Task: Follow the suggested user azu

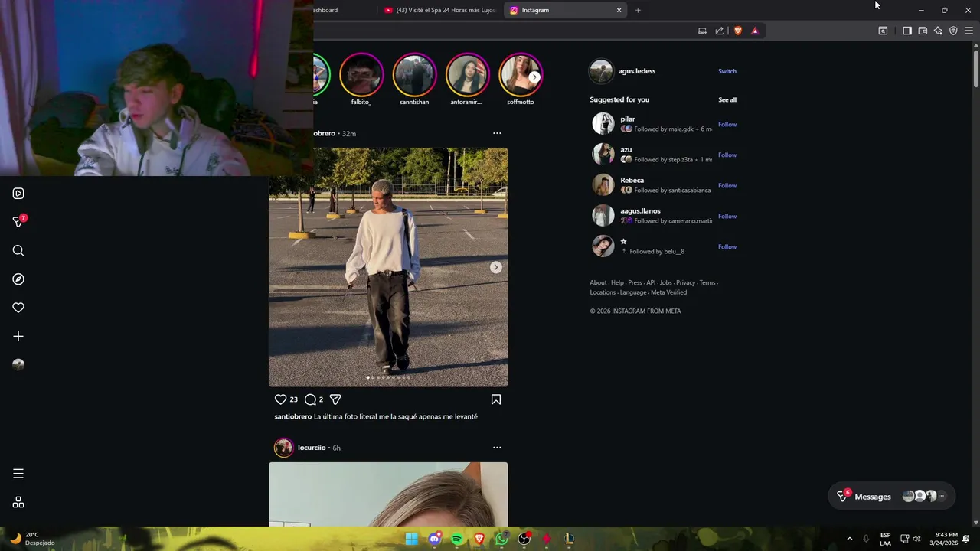Action: tap(727, 155)
